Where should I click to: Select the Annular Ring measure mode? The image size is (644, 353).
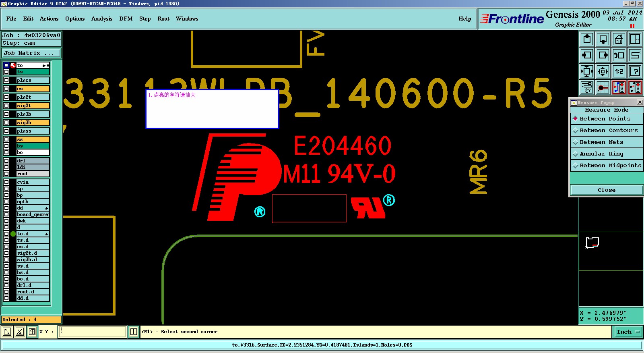pyautogui.click(x=607, y=154)
